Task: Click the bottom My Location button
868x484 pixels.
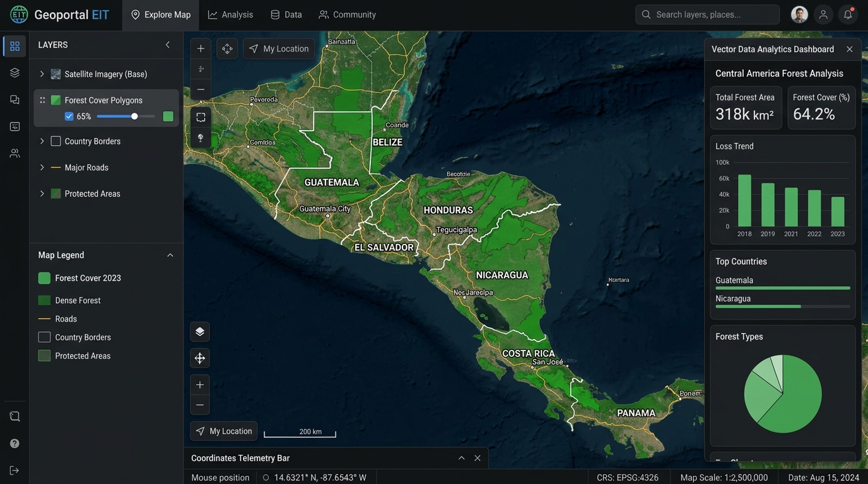Action: pyautogui.click(x=224, y=431)
